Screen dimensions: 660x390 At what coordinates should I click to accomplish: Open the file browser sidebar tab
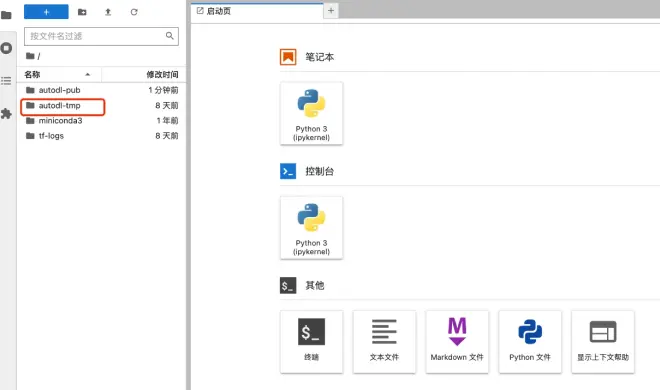tap(6, 16)
